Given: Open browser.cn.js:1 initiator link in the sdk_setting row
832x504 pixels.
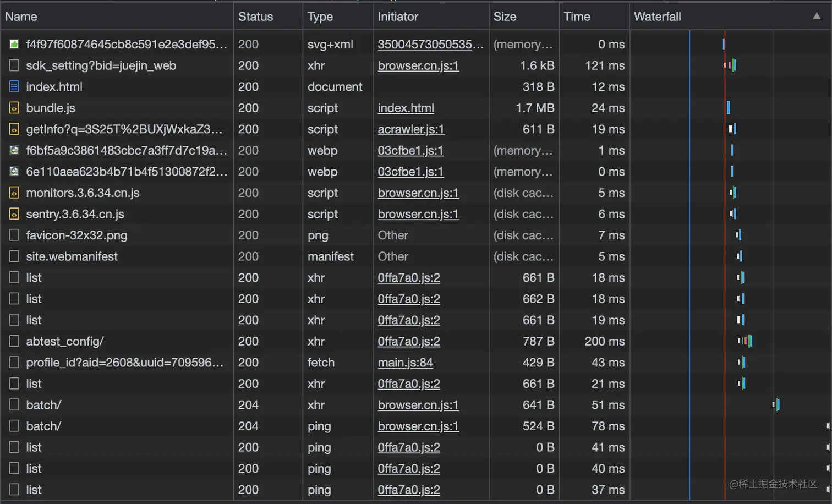Looking at the screenshot, I should point(418,65).
